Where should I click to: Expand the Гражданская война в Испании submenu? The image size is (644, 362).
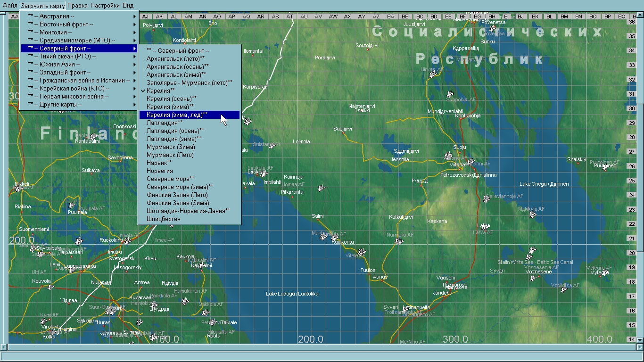coord(80,81)
